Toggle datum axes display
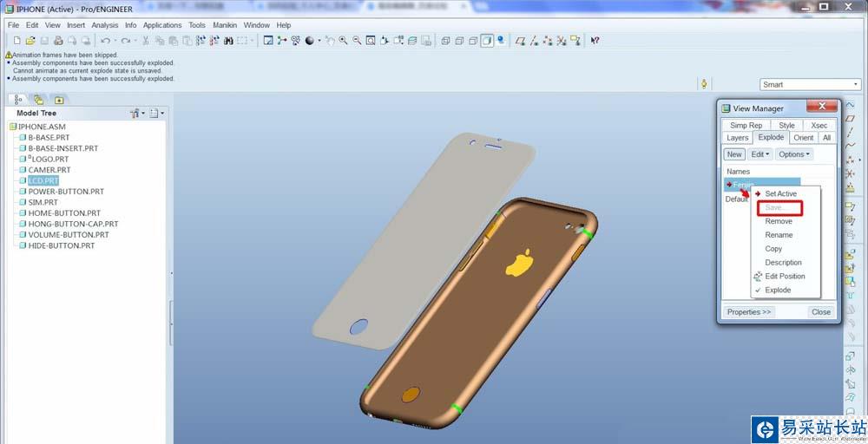 coord(534,41)
